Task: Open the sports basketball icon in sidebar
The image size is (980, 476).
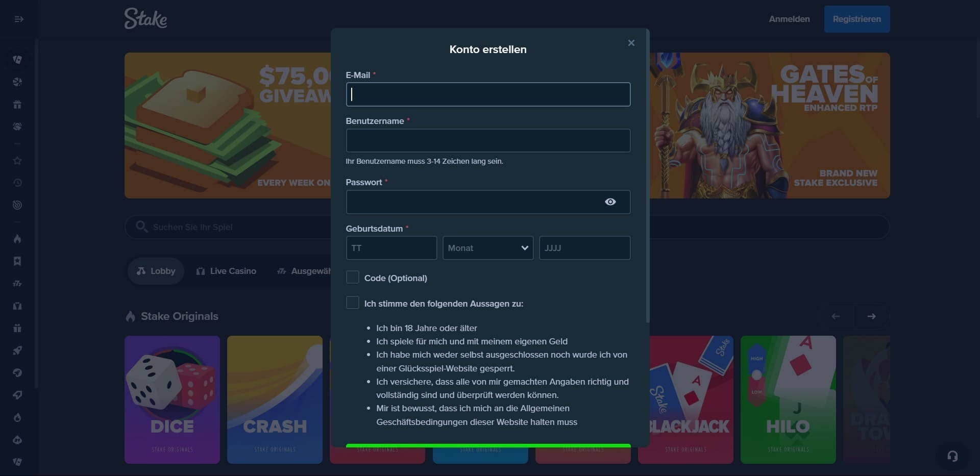Action: point(17,82)
